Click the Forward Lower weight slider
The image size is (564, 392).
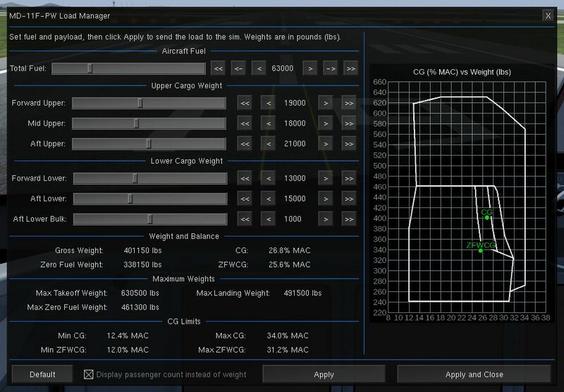click(150, 178)
